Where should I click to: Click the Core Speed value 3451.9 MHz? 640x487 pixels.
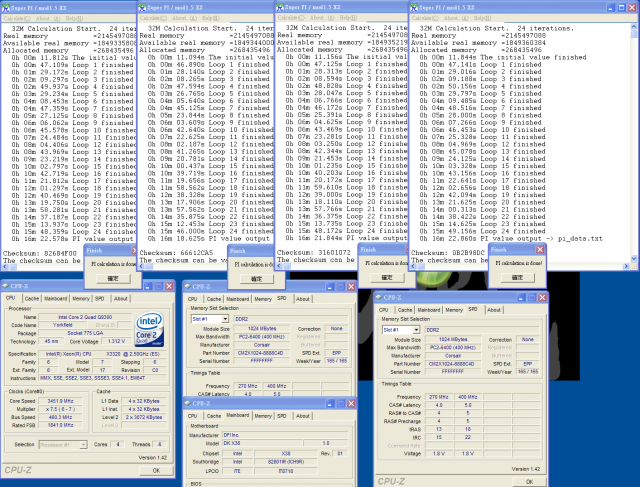[x=60, y=401]
